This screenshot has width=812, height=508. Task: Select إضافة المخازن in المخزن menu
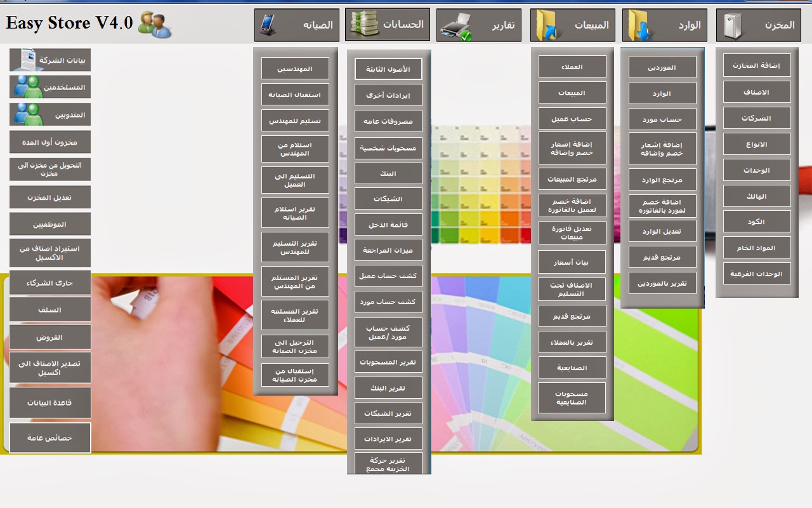coord(757,65)
